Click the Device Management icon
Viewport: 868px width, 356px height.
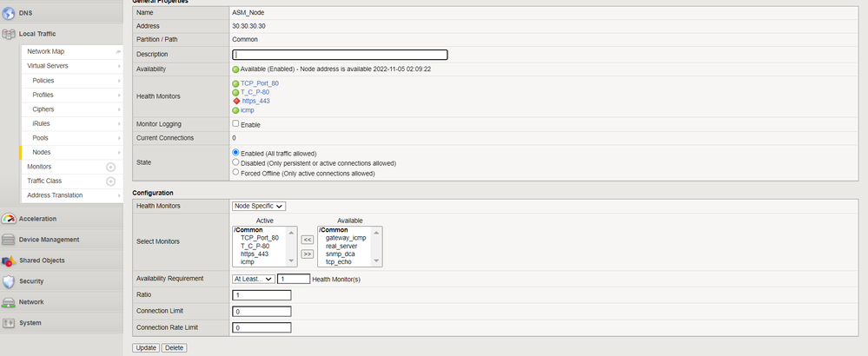coord(9,240)
